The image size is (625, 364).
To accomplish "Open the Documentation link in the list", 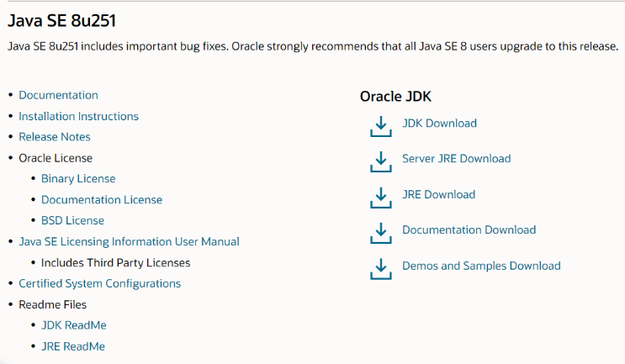I will click(58, 96).
